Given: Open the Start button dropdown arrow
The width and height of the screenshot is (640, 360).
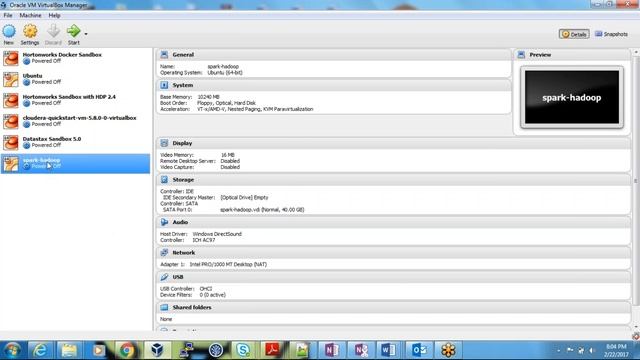Looking at the screenshot, I should point(86,34).
